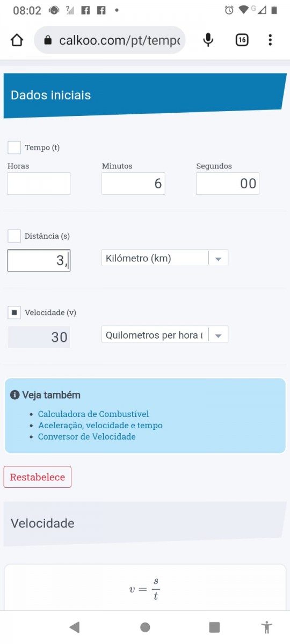Click the Restabelece reset button
This screenshot has height=644, width=290.
38,477
